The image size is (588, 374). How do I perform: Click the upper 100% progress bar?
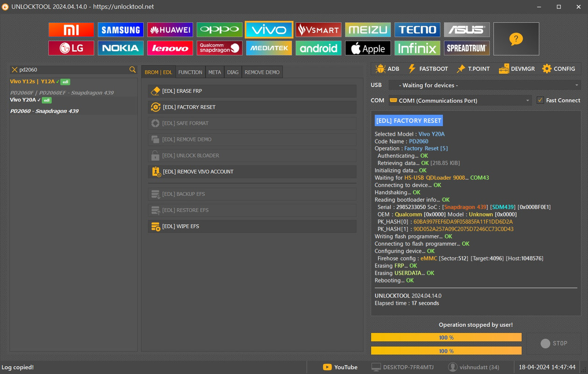point(446,338)
